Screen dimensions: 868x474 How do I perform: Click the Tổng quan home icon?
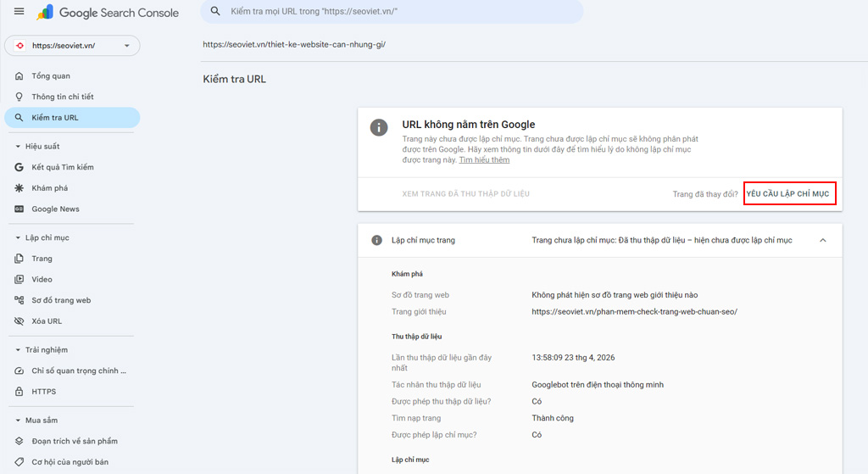19,75
